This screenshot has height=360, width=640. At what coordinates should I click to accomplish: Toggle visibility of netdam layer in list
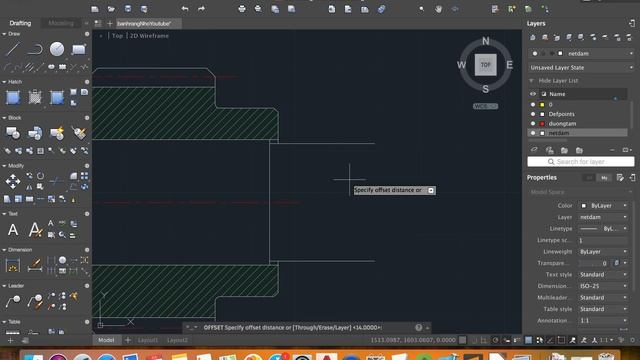click(533, 133)
